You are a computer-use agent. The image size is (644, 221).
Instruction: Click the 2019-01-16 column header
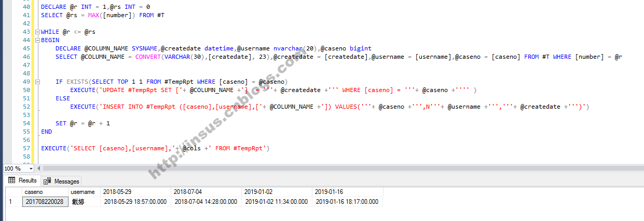pyautogui.click(x=348, y=192)
